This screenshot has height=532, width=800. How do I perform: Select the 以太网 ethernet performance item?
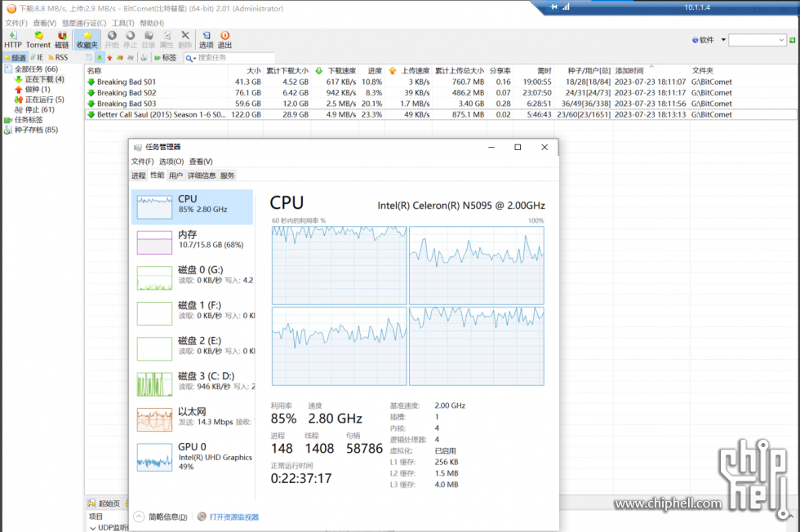193,419
